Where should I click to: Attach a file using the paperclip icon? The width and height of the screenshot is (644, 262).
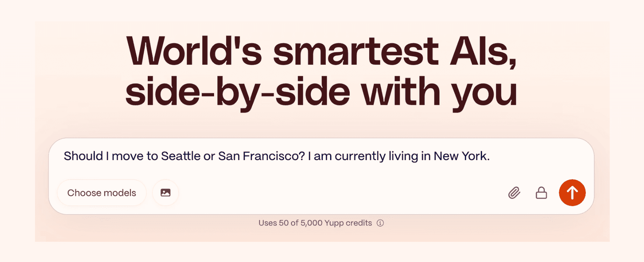514,192
